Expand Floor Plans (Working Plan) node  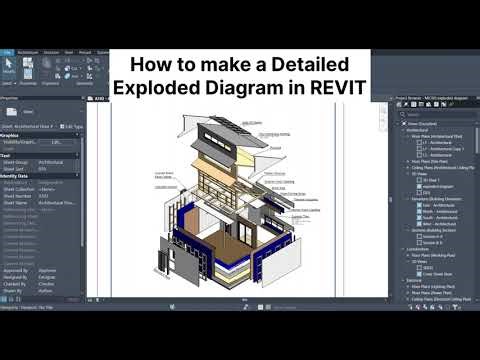(408, 255)
